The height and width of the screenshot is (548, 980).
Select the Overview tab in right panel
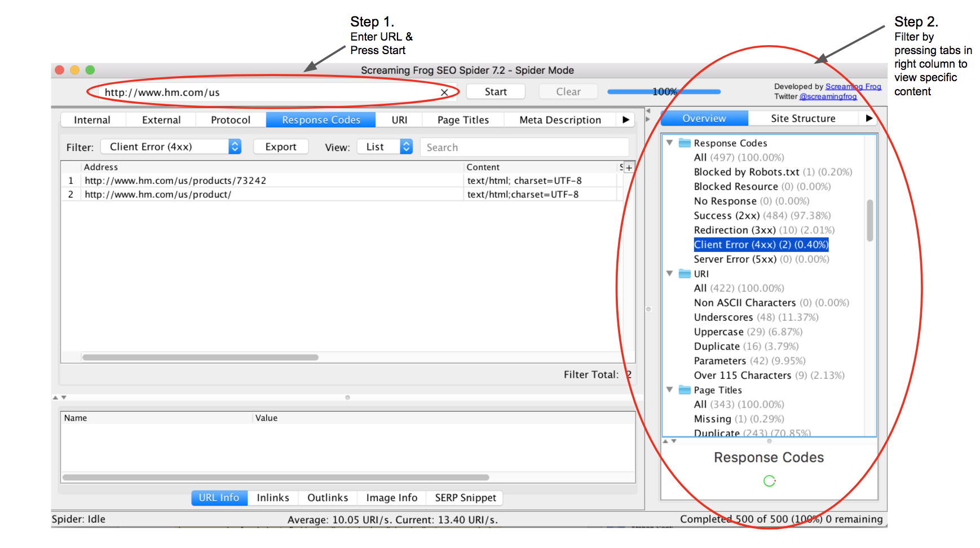coord(704,118)
